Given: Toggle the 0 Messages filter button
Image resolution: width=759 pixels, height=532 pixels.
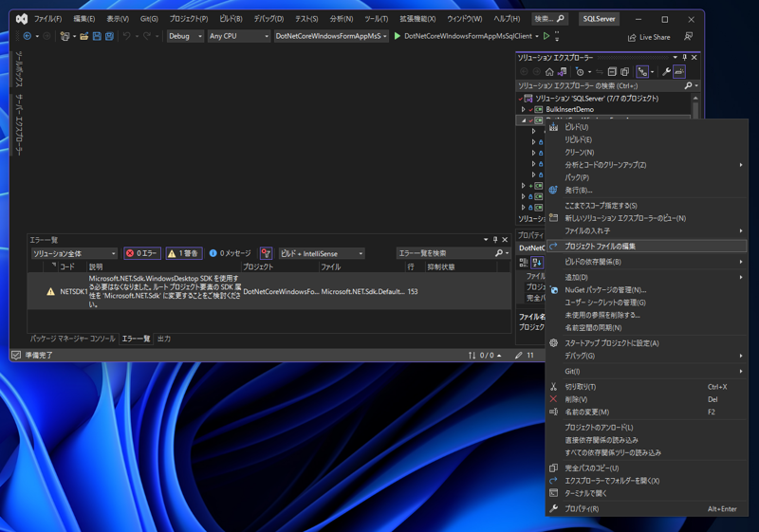Looking at the screenshot, I should pos(231,253).
